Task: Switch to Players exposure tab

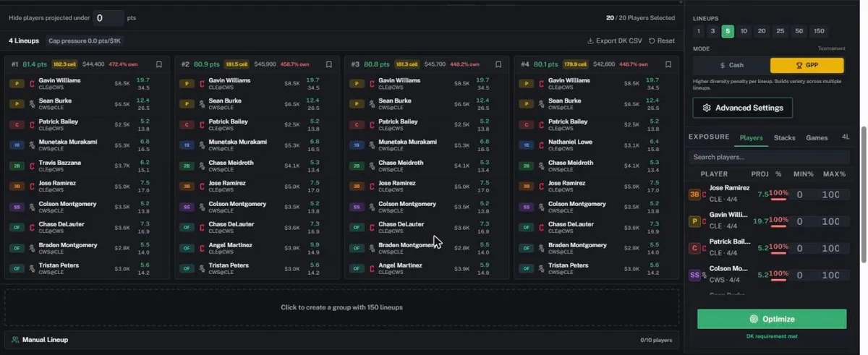Action: point(751,137)
